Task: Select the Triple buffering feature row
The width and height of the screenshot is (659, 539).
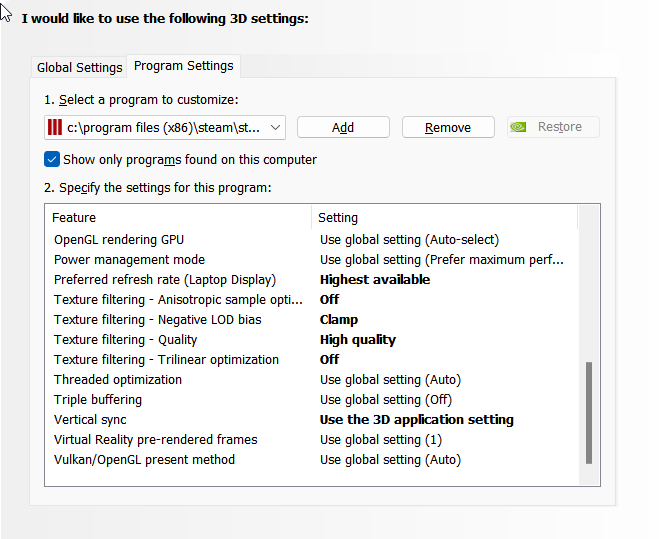Action: click(98, 400)
